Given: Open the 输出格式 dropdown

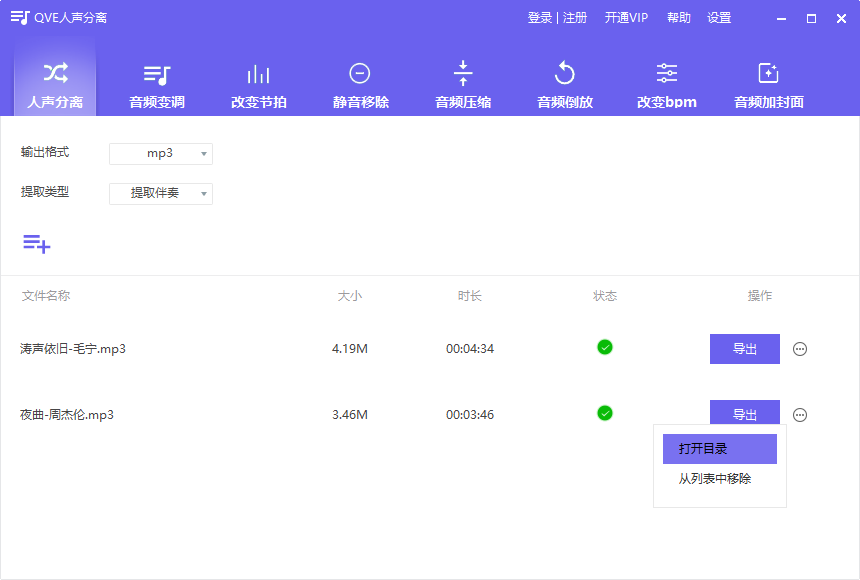Looking at the screenshot, I should (x=160, y=153).
